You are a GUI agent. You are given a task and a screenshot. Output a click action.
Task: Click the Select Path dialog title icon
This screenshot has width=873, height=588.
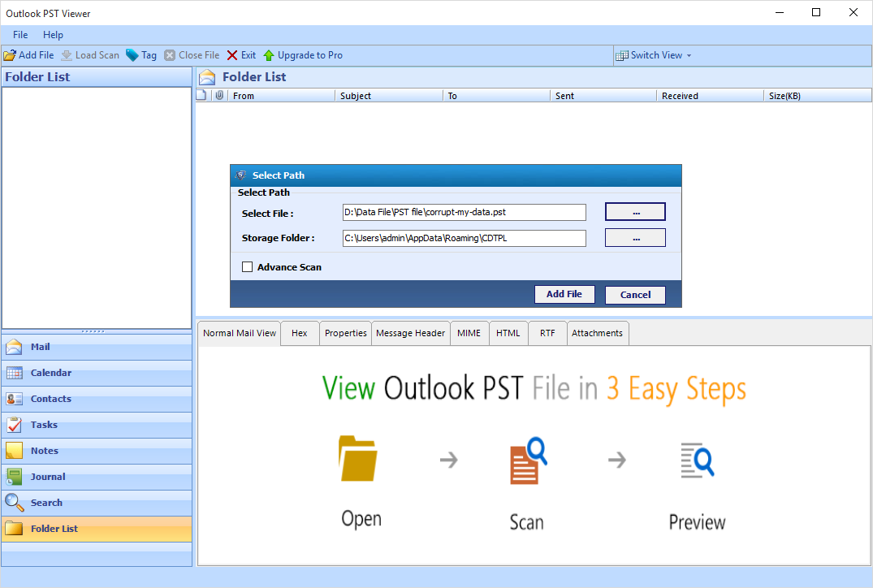240,175
